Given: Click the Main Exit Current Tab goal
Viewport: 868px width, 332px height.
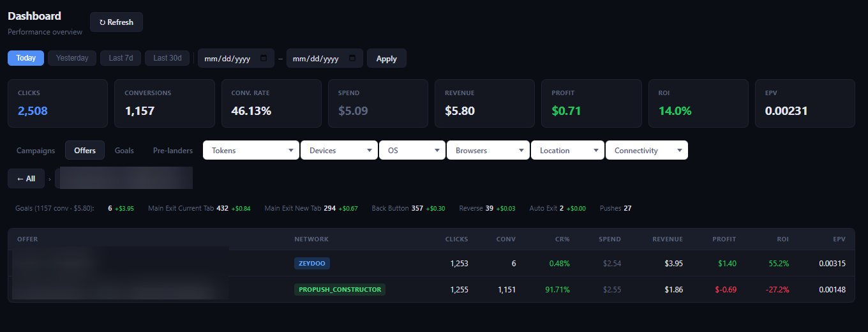Looking at the screenshot, I should pyautogui.click(x=199, y=208).
